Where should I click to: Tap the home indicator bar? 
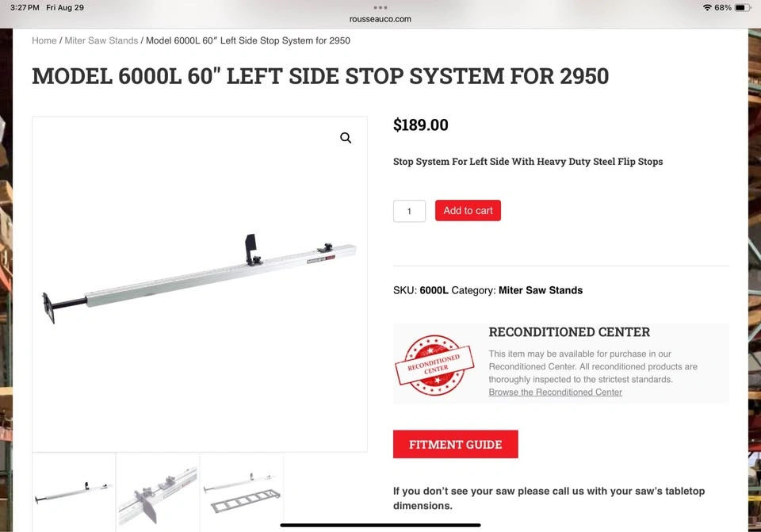(380, 525)
